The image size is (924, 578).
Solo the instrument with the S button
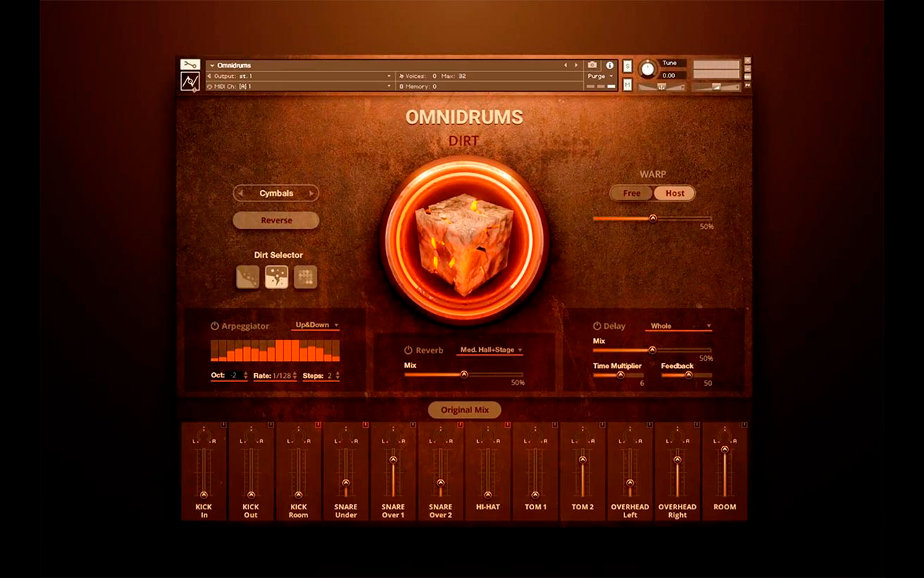[x=627, y=66]
